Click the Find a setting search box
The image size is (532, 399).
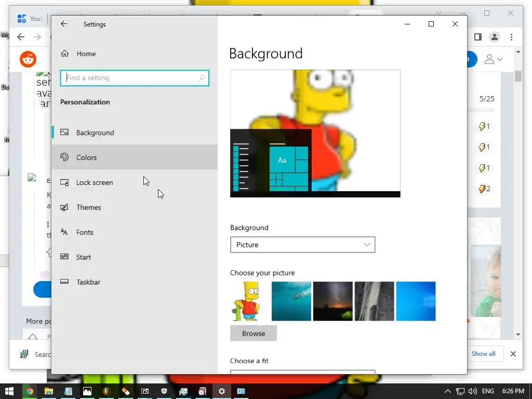[135, 78]
